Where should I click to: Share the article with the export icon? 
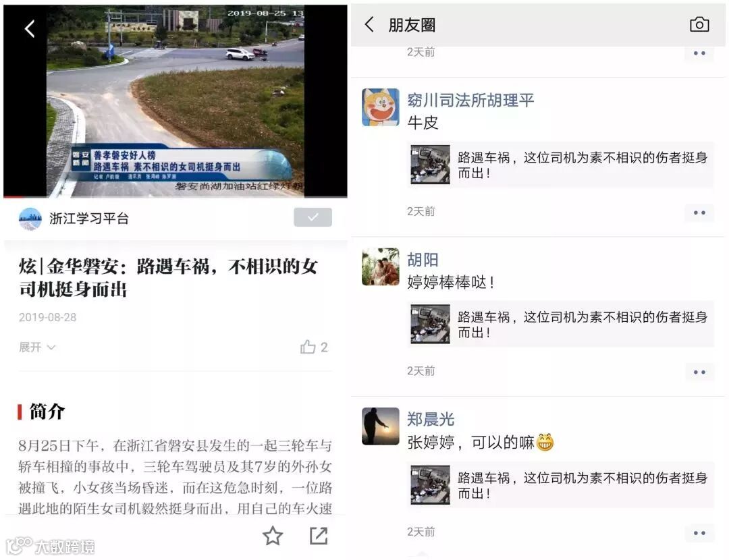point(319,536)
